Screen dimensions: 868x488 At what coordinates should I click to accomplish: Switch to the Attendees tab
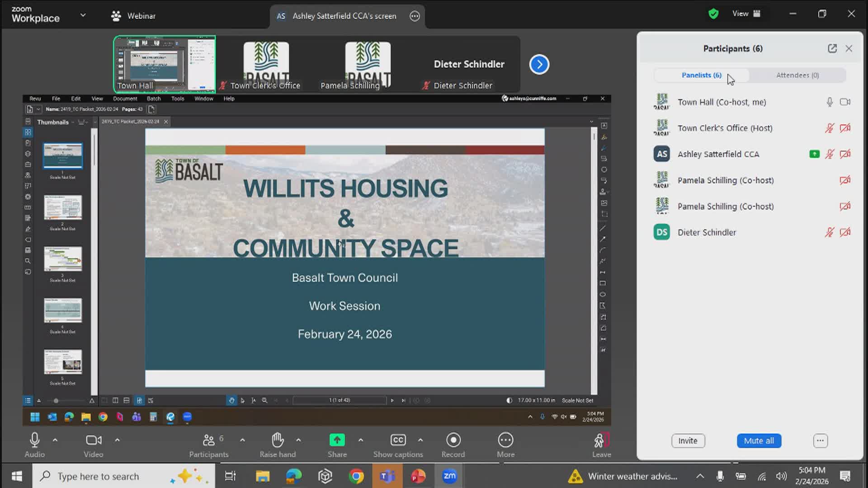[x=797, y=75]
